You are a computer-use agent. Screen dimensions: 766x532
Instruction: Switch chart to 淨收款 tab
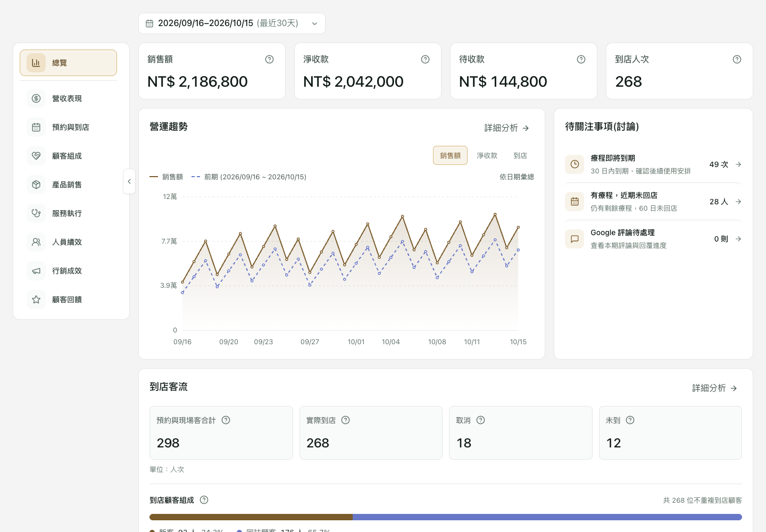487,155
